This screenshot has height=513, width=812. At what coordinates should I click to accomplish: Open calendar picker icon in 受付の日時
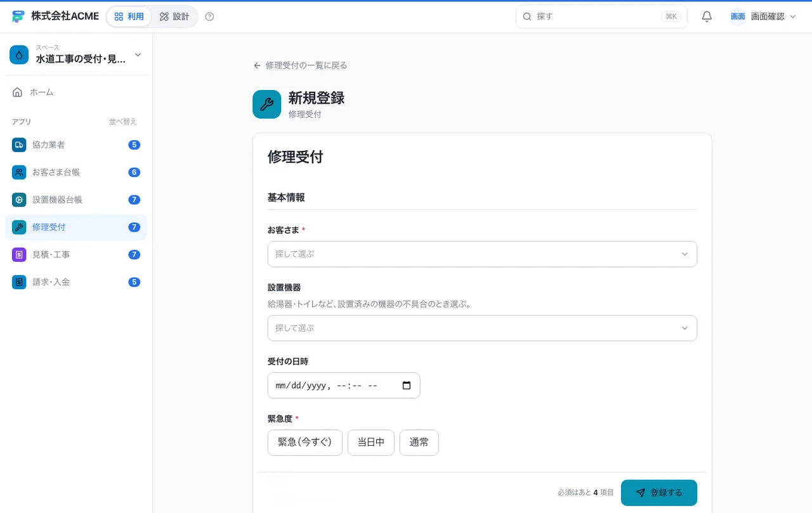(407, 386)
